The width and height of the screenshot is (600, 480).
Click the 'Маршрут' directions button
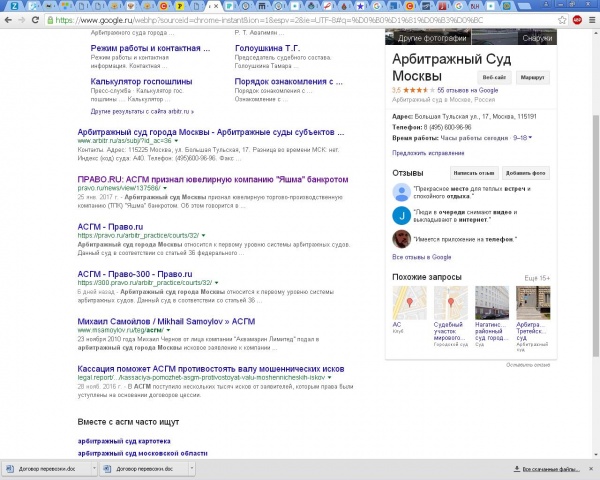point(533,77)
